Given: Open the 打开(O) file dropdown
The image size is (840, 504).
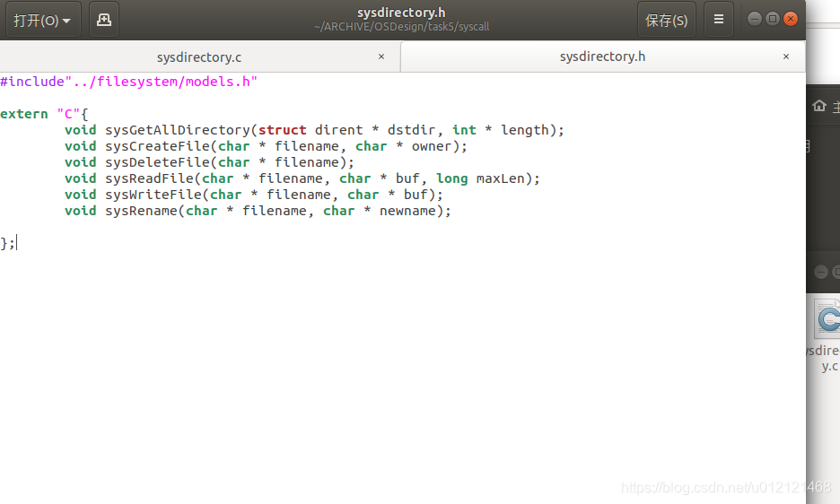Looking at the screenshot, I should click(x=43, y=20).
